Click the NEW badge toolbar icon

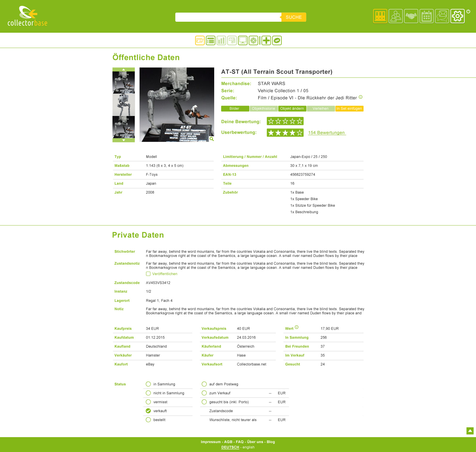coord(277,40)
